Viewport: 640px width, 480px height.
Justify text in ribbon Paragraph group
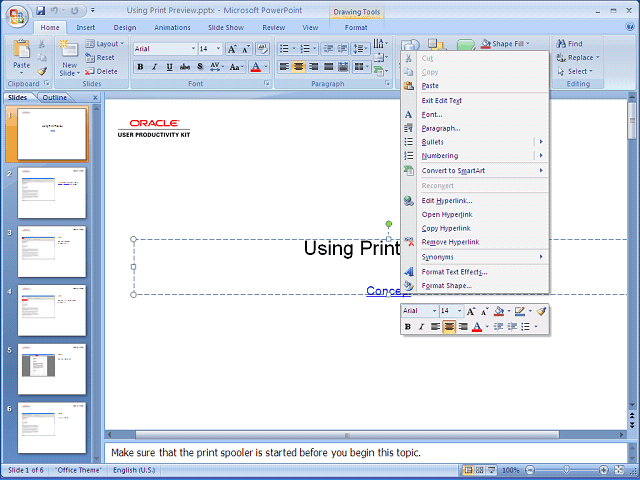tap(328, 67)
